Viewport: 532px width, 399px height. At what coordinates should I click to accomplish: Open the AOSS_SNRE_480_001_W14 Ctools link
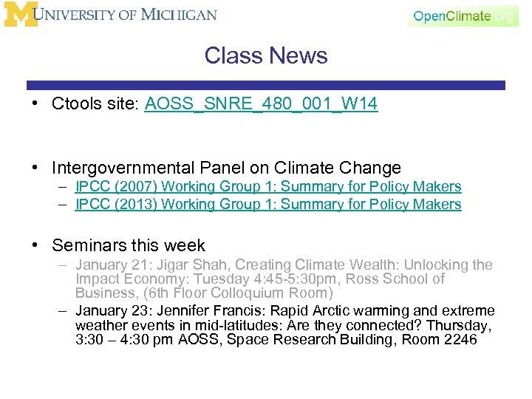pos(262,104)
